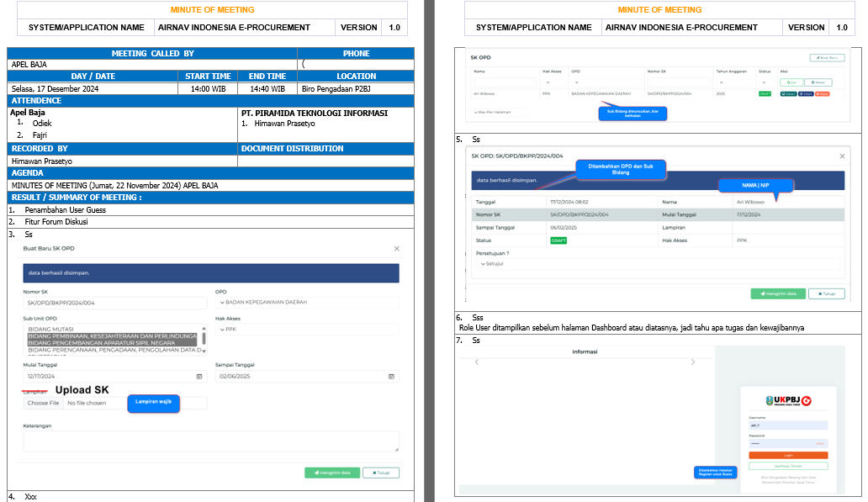Toggle show password link
Screen dimensions: 868x502
[819, 443]
